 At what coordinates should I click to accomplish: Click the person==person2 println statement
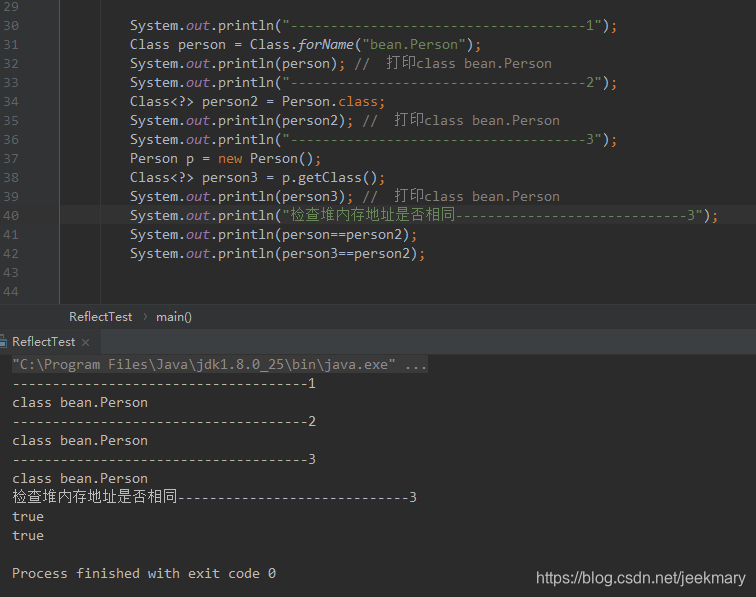273,235
